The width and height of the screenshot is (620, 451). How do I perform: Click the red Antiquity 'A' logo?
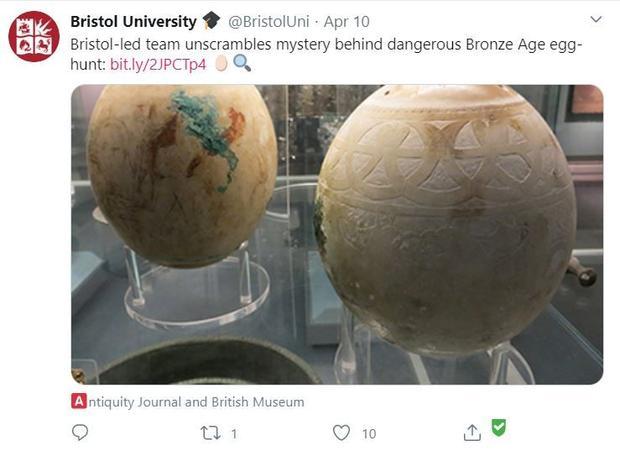coord(79,401)
